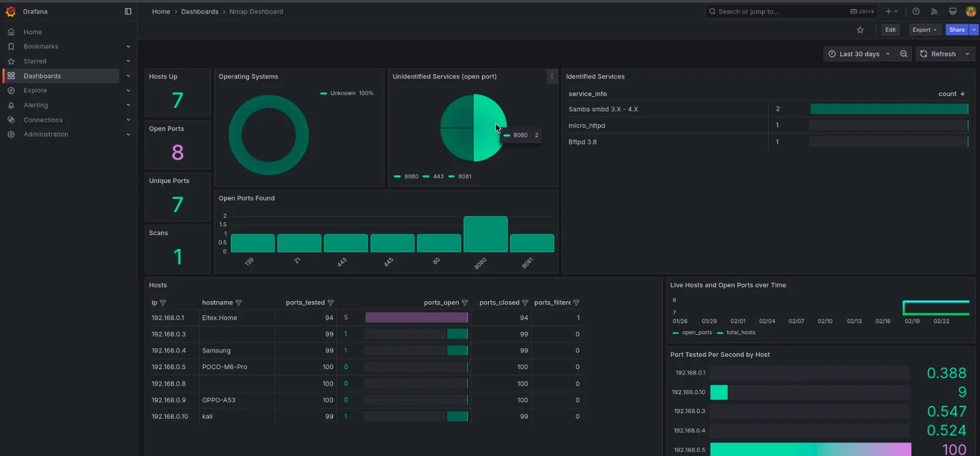Sort by the count column arrow

(963, 94)
